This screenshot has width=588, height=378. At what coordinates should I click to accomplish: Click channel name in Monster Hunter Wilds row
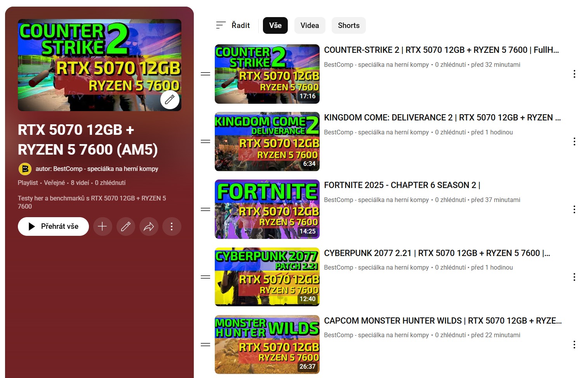click(376, 335)
